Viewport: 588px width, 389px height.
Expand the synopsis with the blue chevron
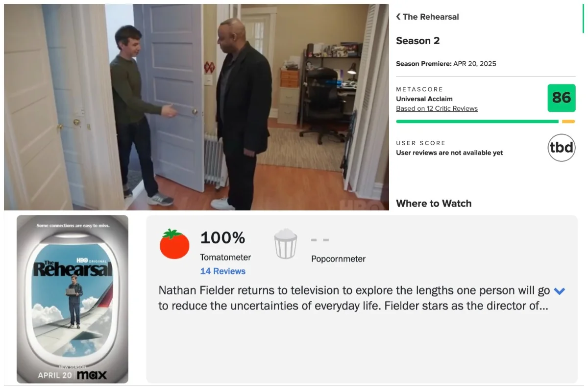[559, 291]
